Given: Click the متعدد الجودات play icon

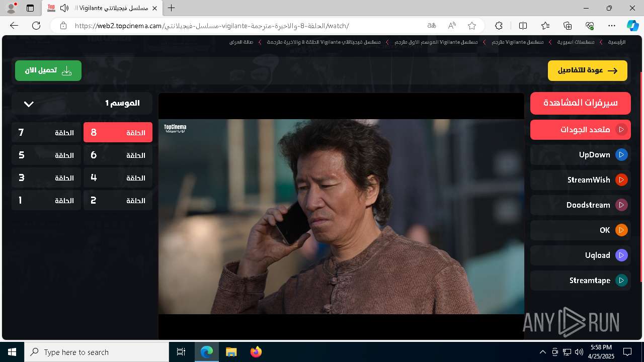Looking at the screenshot, I should pyautogui.click(x=622, y=130).
